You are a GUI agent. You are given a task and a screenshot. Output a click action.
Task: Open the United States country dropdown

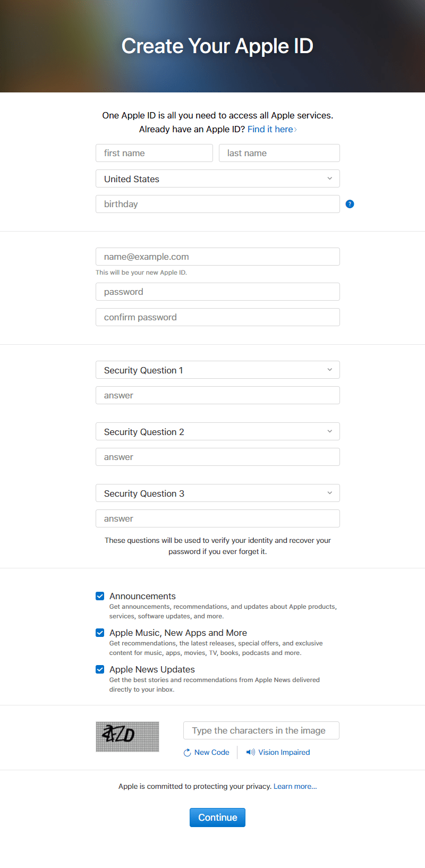click(x=218, y=179)
